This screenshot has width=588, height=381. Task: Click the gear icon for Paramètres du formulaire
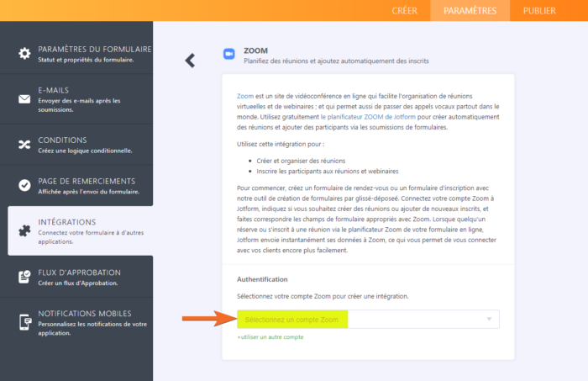point(24,53)
